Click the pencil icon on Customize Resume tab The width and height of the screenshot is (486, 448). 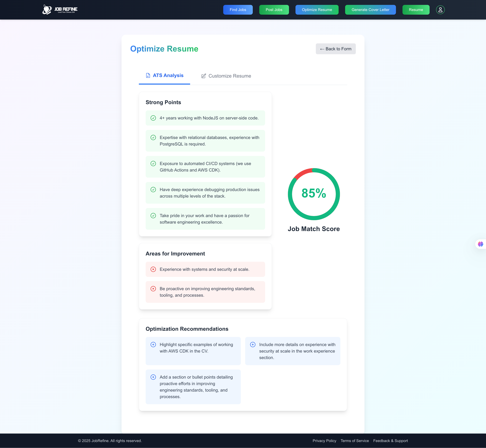coord(204,76)
